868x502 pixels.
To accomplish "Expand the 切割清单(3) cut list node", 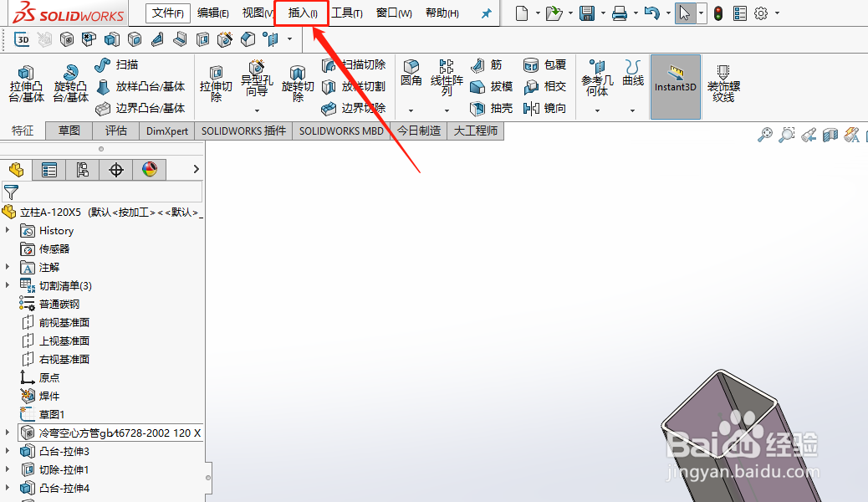I will [8, 284].
